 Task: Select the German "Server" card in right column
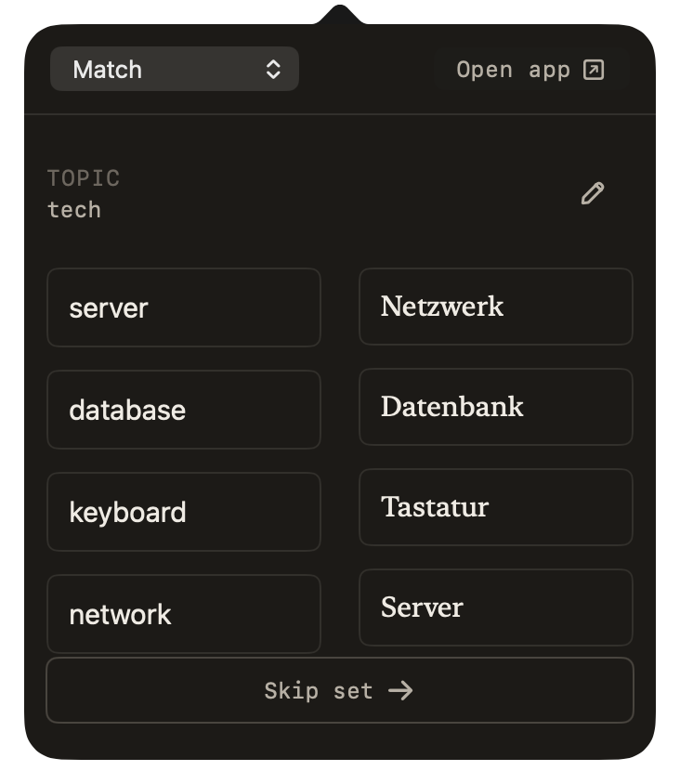click(x=496, y=608)
